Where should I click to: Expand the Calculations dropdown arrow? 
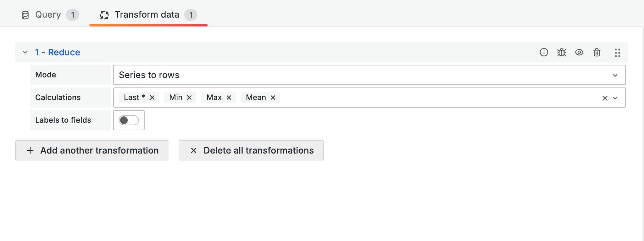(x=615, y=98)
